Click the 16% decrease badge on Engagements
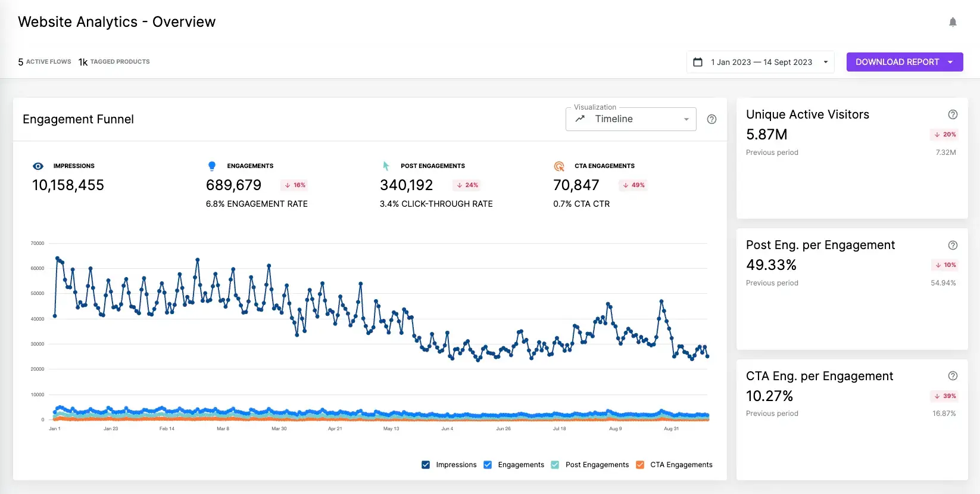 click(x=295, y=185)
